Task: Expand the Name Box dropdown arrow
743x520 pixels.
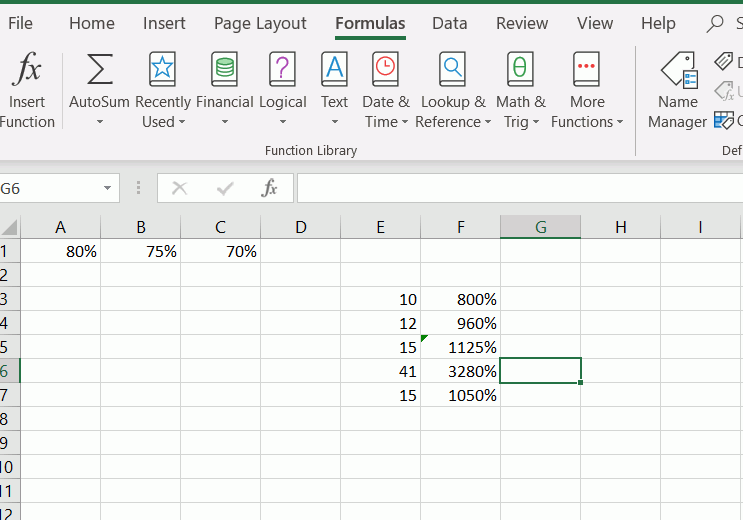Action: point(107,188)
